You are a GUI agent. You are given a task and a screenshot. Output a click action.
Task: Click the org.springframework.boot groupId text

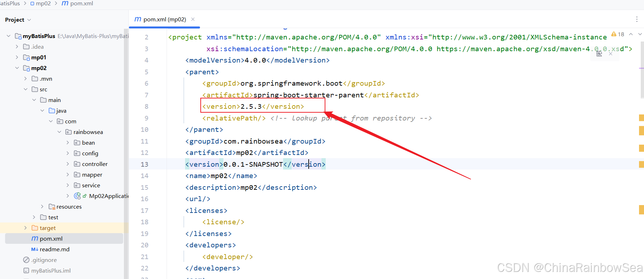coord(292,83)
